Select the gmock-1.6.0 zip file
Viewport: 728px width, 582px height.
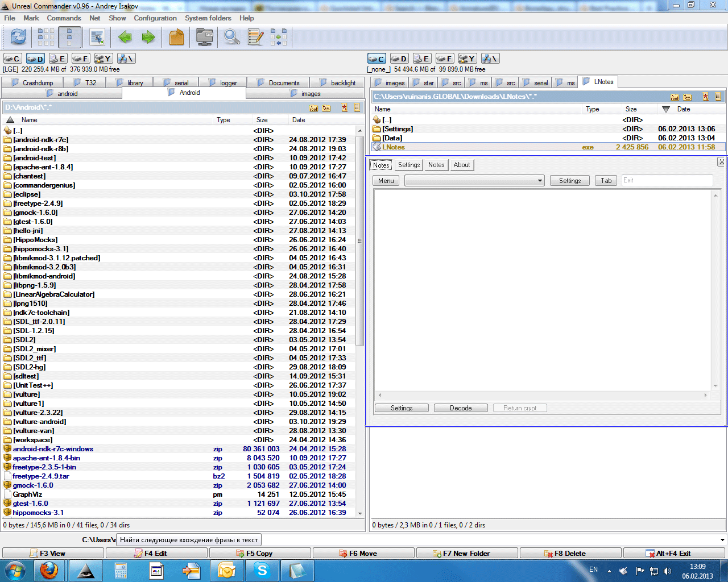(179, 485)
